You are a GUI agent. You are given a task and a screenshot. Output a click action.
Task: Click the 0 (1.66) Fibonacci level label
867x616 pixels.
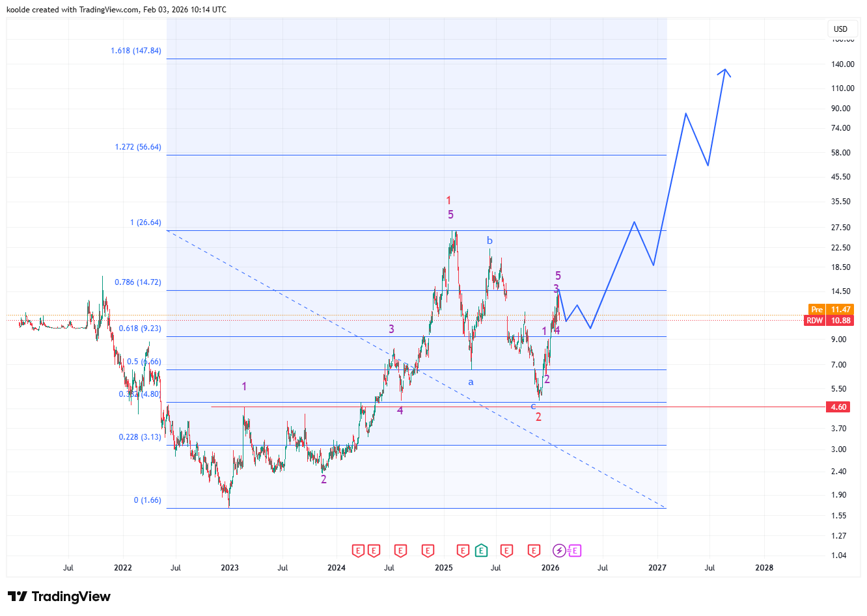(147, 500)
